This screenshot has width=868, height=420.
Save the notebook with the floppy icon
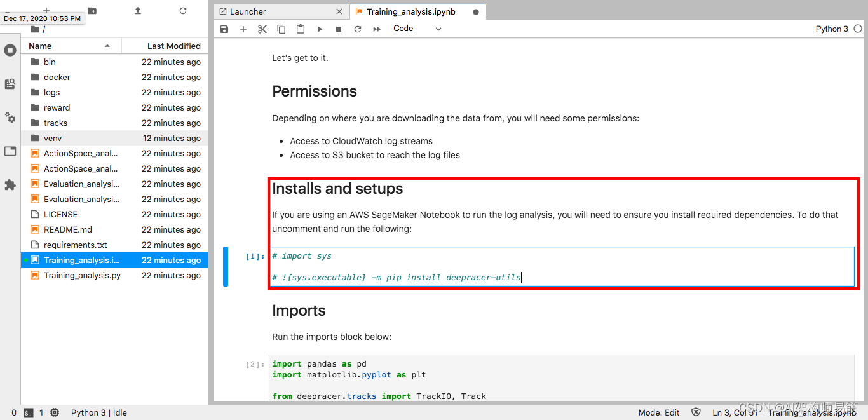[224, 29]
